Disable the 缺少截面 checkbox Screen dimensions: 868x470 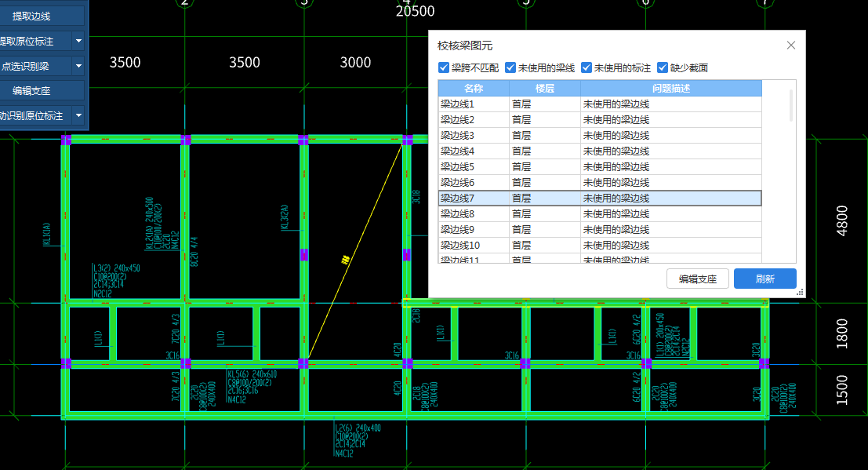tap(662, 67)
